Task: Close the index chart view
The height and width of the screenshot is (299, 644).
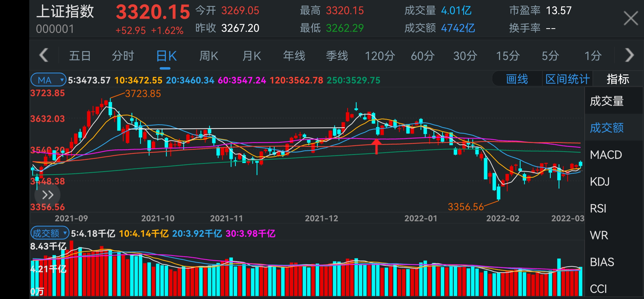Action: click(631, 18)
